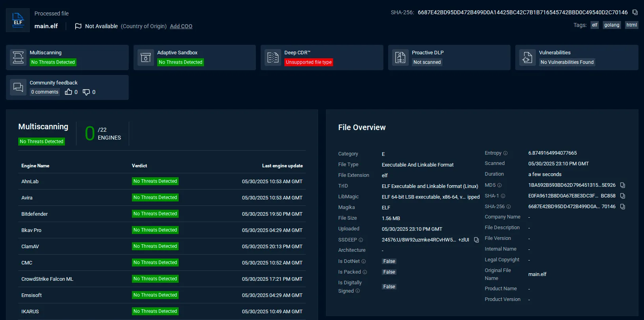The height and width of the screenshot is (320, 644).
Task: Click the Unsupported file type badge
Action: point(309,62)
